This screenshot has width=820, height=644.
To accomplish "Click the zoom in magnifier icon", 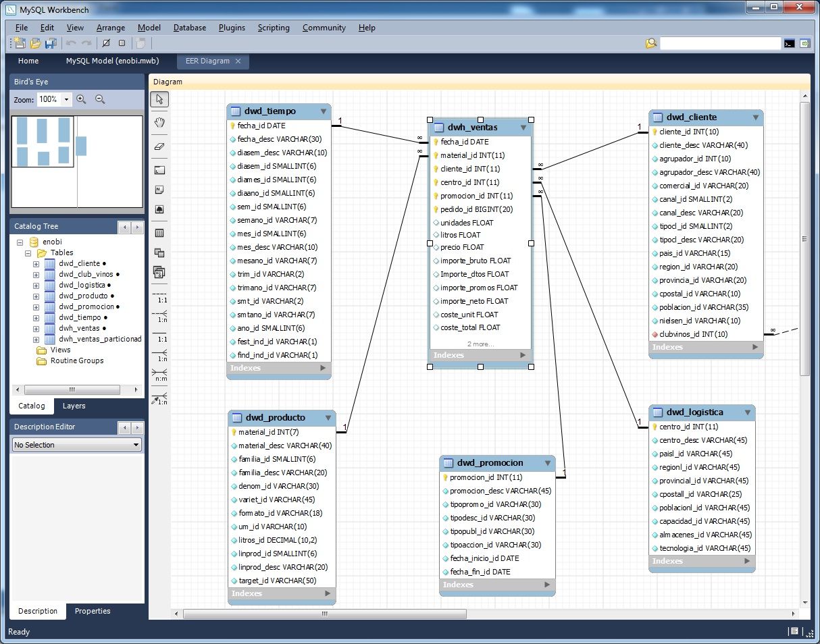I will 82,99.
